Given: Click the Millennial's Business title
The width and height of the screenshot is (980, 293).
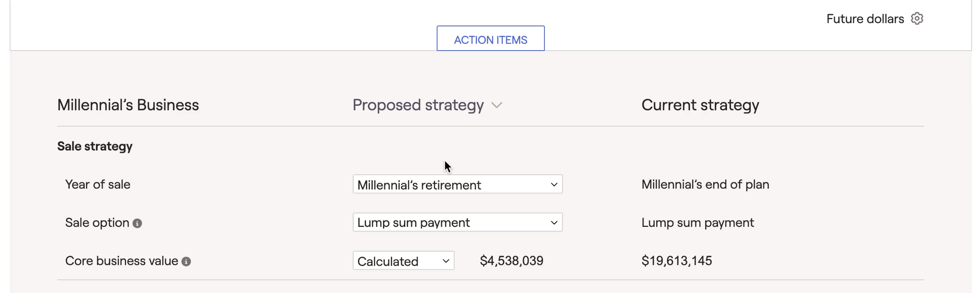Looking at the screenshot, I should coord(128,105).
